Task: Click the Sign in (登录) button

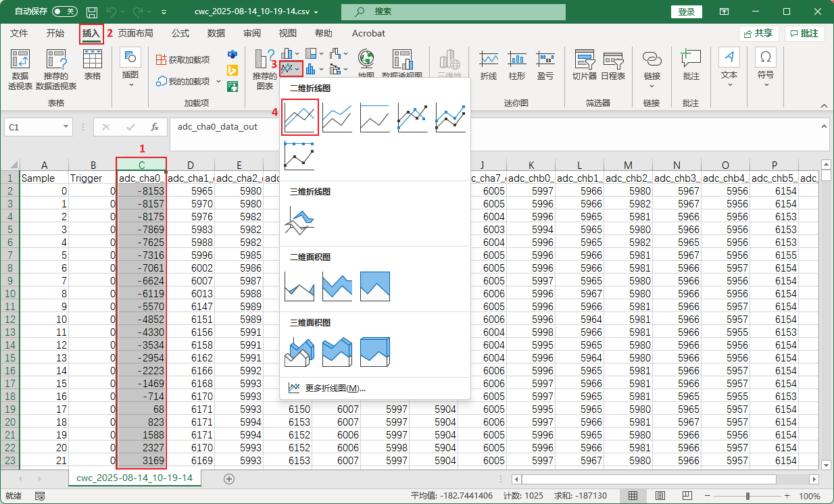Action: click(686, 11)
